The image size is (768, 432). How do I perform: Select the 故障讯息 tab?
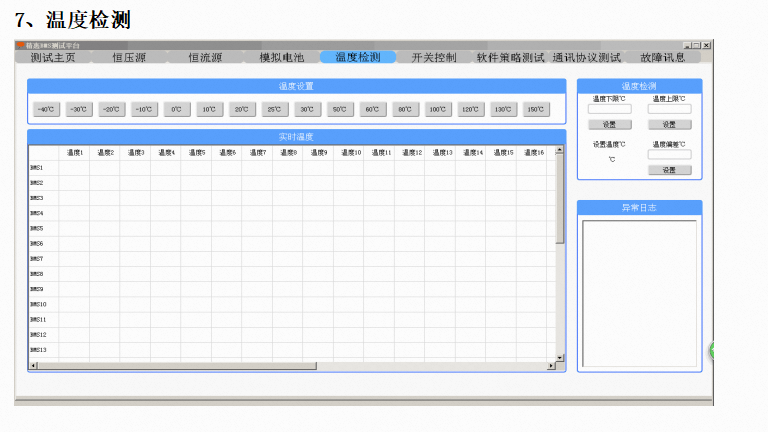tap(663, 58)
